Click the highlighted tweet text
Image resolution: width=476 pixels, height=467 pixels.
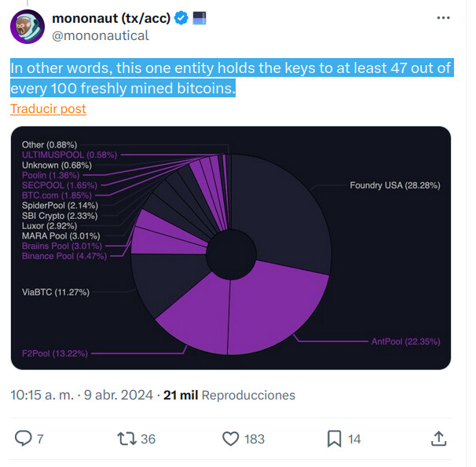click(232, 78)
